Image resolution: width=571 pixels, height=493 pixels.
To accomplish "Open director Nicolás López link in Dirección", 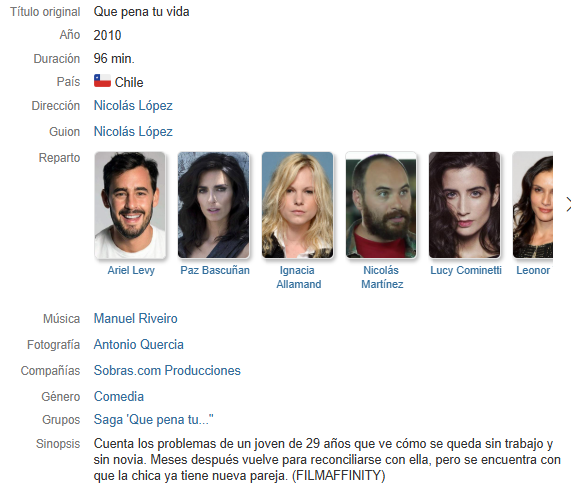I will pos(133,106).
